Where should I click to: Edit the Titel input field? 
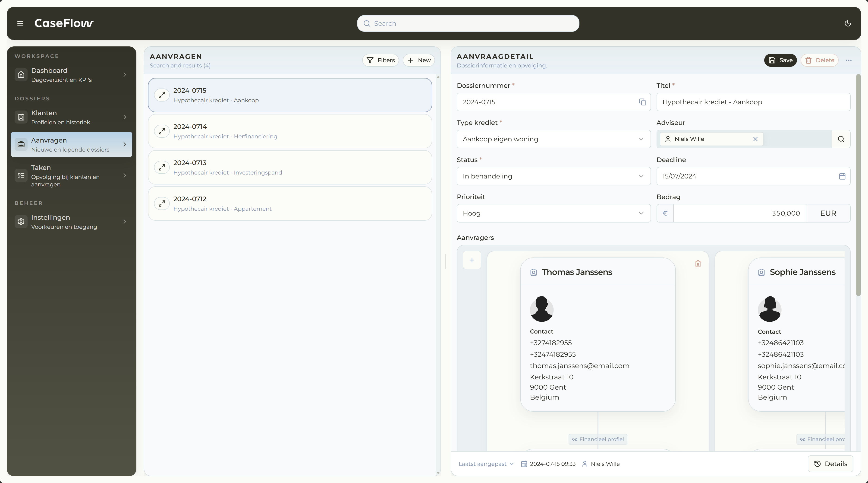tap(753, 102)
